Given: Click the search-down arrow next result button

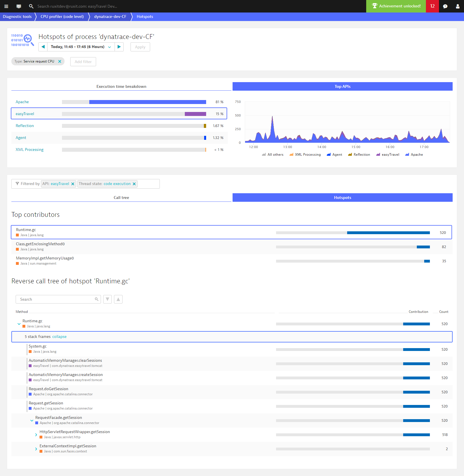Looking at the screenshot, I should click(107, 299).
